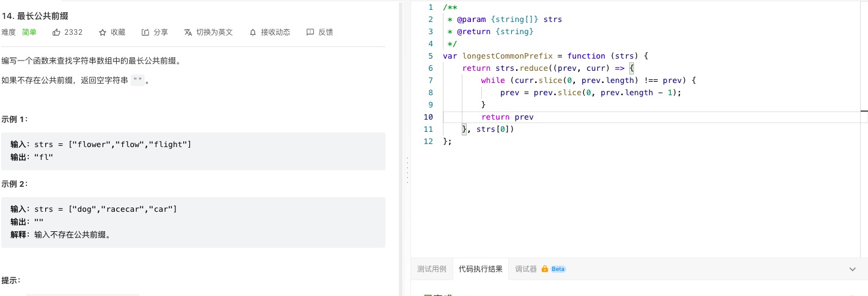Click the inline code "" in the description

pos(138,80)
